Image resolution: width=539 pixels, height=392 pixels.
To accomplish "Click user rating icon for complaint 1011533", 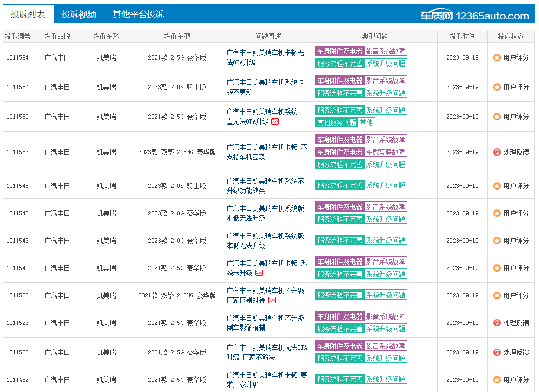I will coord(497,295).
